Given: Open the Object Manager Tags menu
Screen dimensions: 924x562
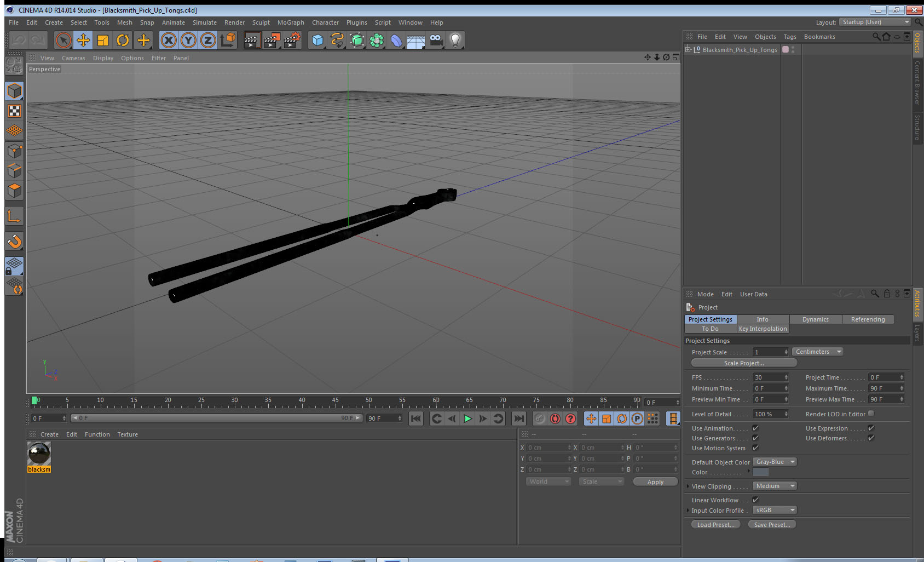Looking at the screenshot, I should [x=790, y=37].
